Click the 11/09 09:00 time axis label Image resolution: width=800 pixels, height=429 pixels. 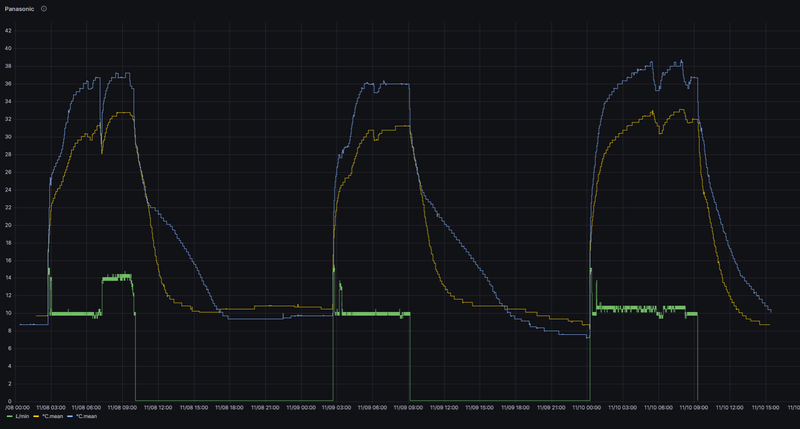(408, 408)
